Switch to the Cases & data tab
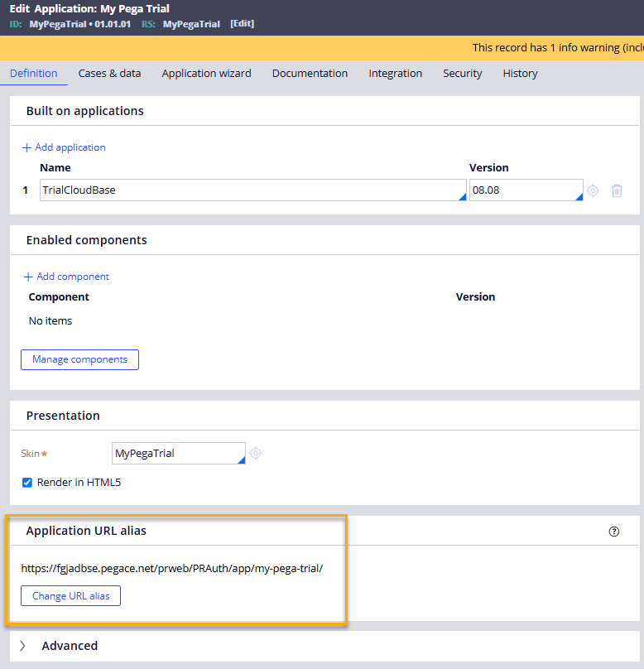 [109, 73]
